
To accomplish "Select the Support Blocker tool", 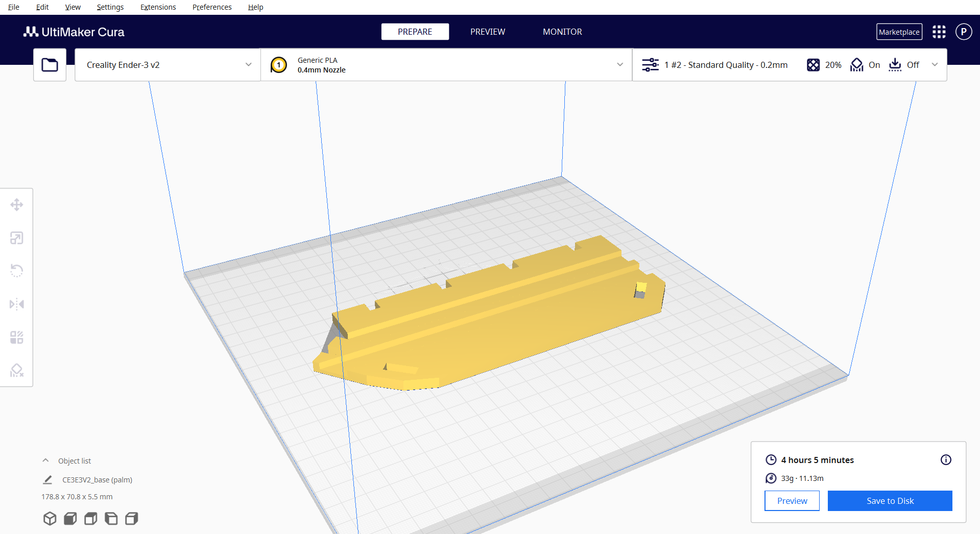I will 17,370.
